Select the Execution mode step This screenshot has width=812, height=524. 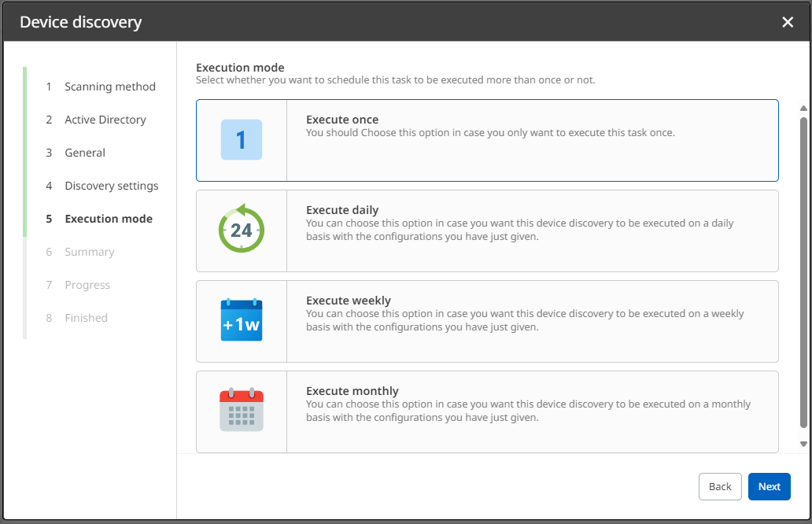(109, 219)
